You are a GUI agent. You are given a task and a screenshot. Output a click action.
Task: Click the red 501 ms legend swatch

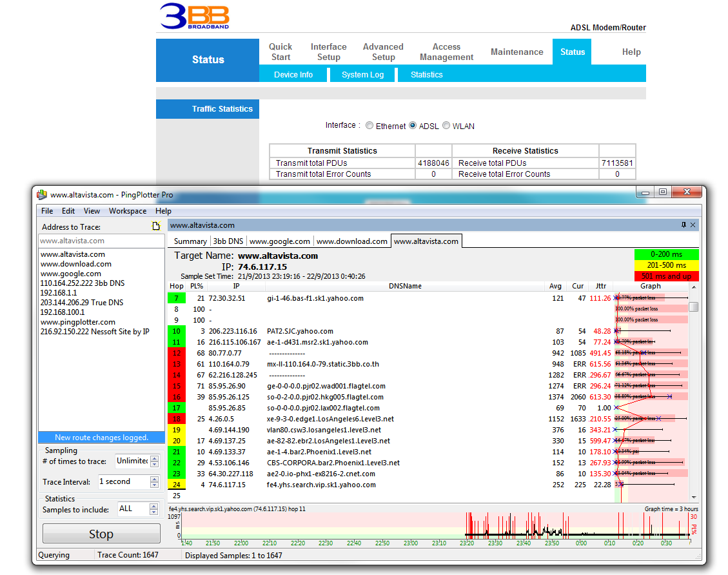tap(666, 276)
